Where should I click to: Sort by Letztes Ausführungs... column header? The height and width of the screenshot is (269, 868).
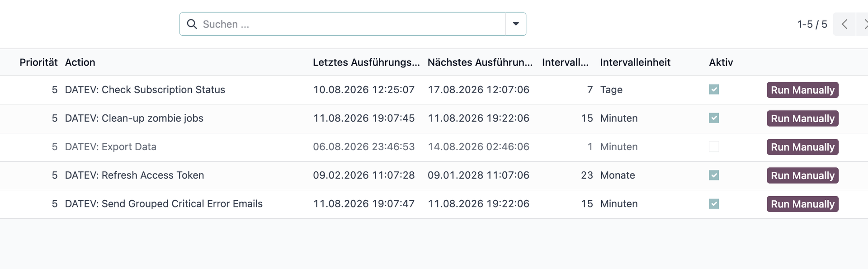pyautogui.click(x=366, y=62)
